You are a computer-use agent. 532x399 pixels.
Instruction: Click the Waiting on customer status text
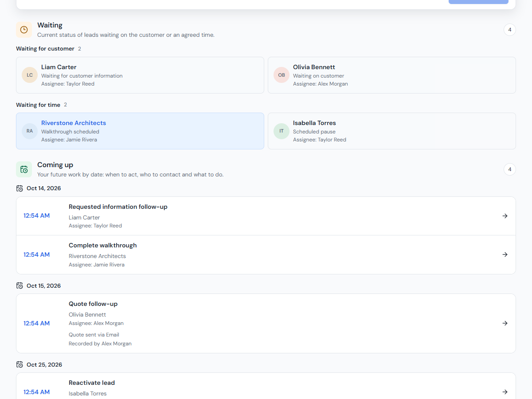point(318,76)
